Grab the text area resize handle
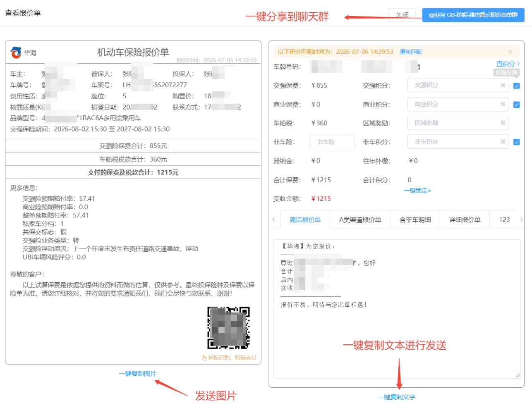532x415 pixels. point(518,375)
